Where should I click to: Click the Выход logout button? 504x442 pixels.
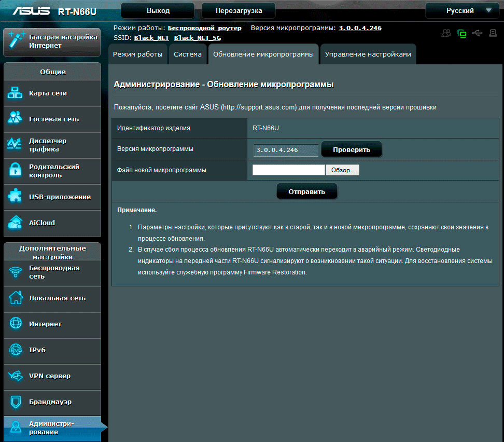158,10
